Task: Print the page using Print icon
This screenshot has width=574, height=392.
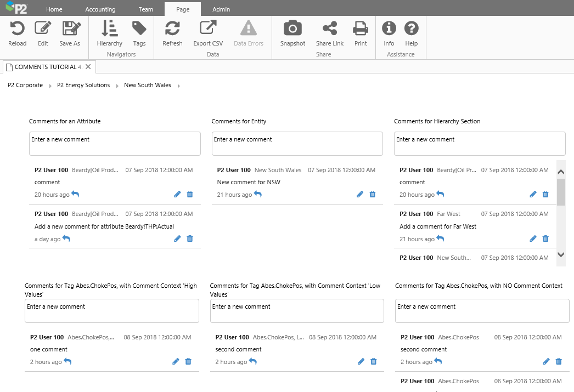Action: (x=361, y=29)
